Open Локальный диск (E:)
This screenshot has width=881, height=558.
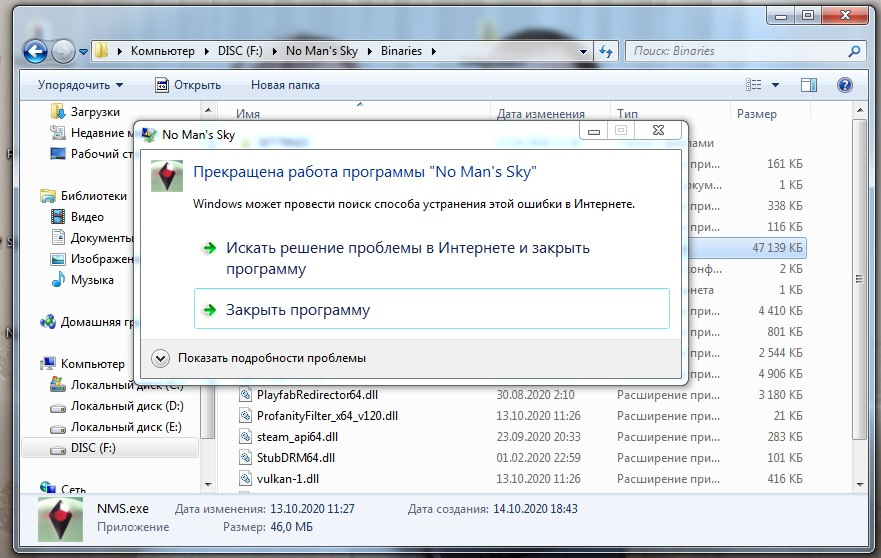[126, 427]
